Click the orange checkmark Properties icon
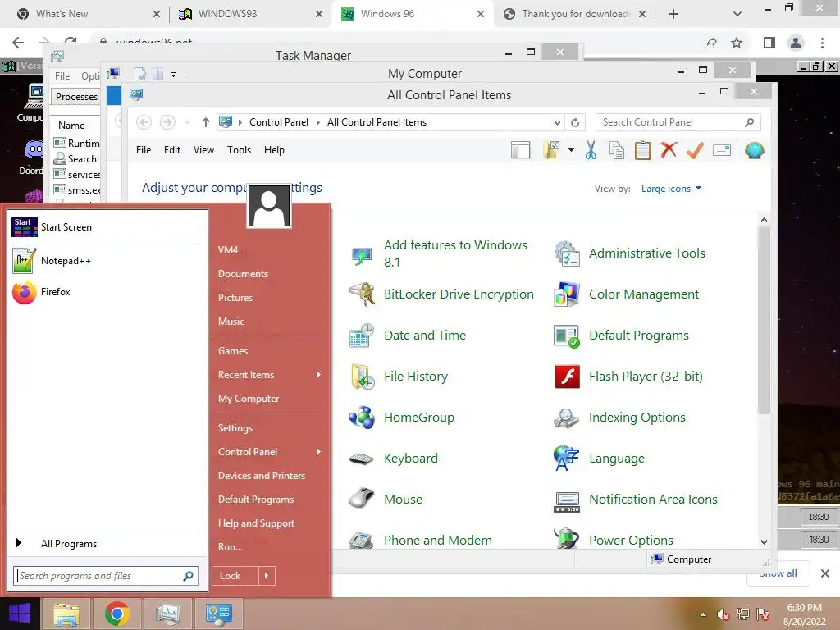The width and height of the screenshot is (840, 630). point(695,151)
